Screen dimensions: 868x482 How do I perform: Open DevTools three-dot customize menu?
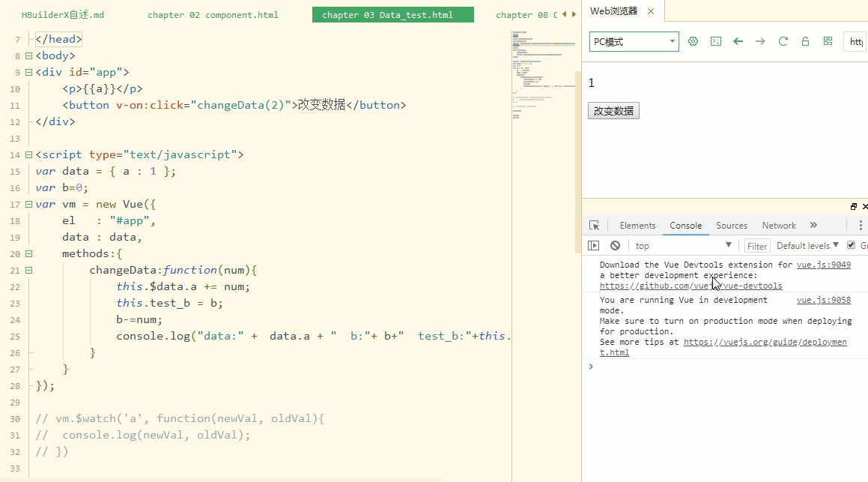[x=861, y=225]
